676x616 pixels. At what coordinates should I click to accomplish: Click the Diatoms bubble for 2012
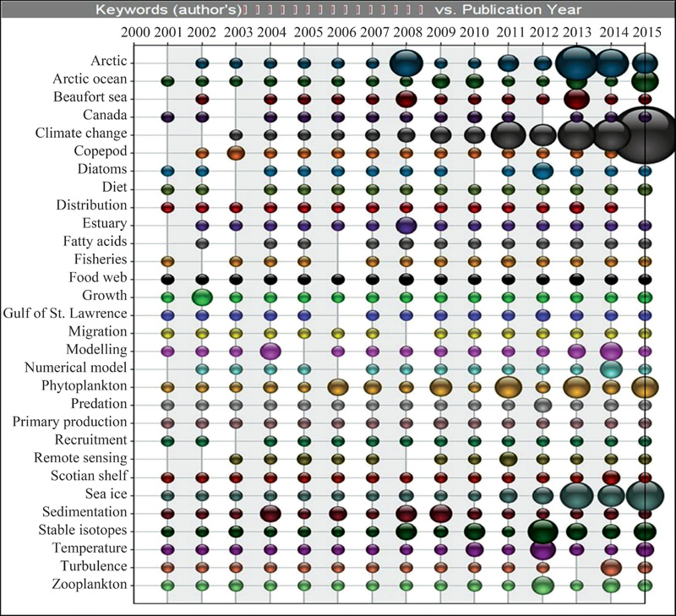542,172
